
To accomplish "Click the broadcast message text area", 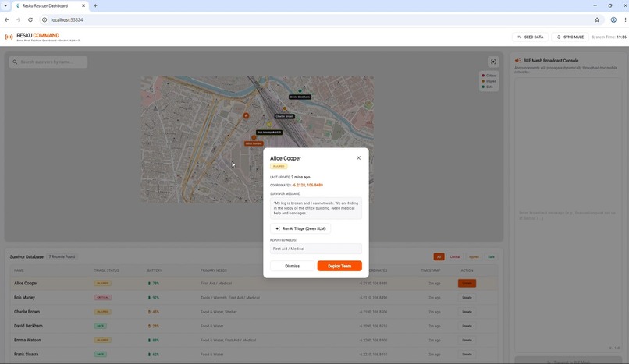I will click(x=568, y=215).
